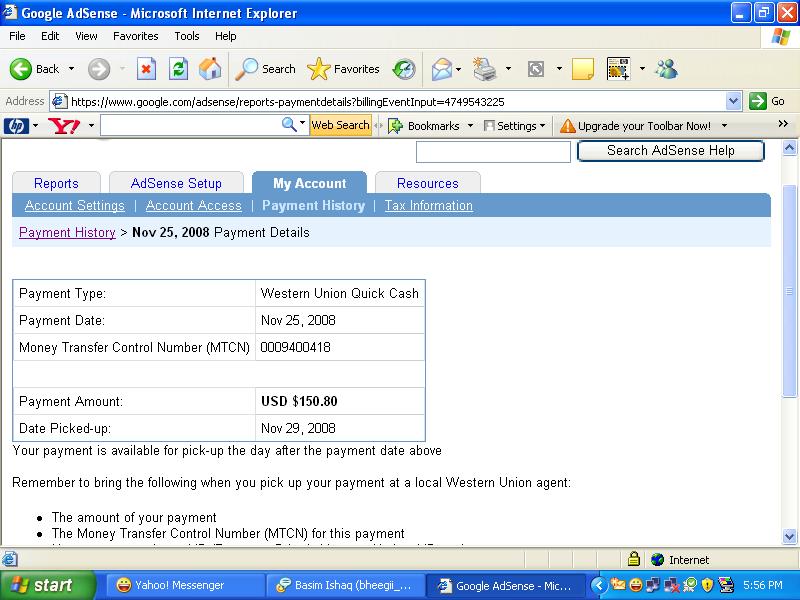This screenshot has height=600, width=800.
Task: Open the Back button history dropdown arrow
Action: point(71,68)
